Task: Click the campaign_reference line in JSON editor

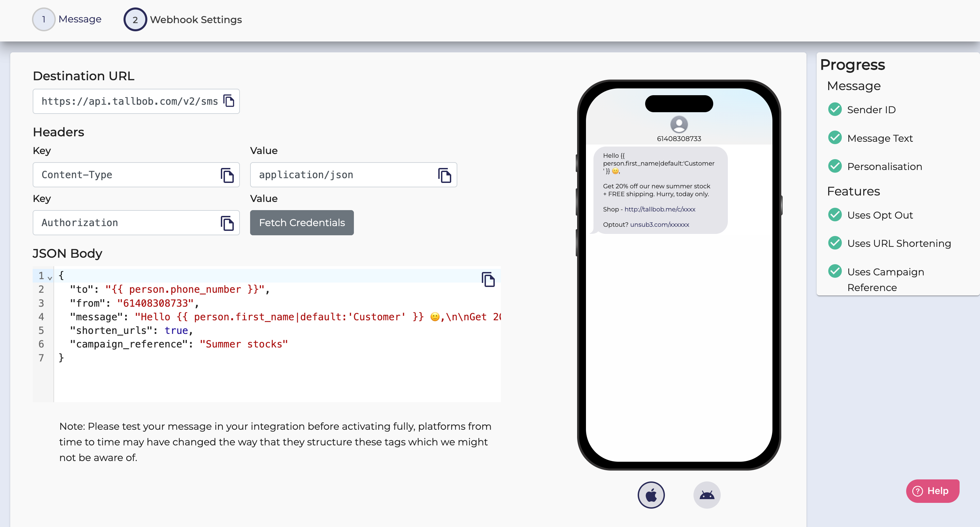Action: click(x=179, y=344)
